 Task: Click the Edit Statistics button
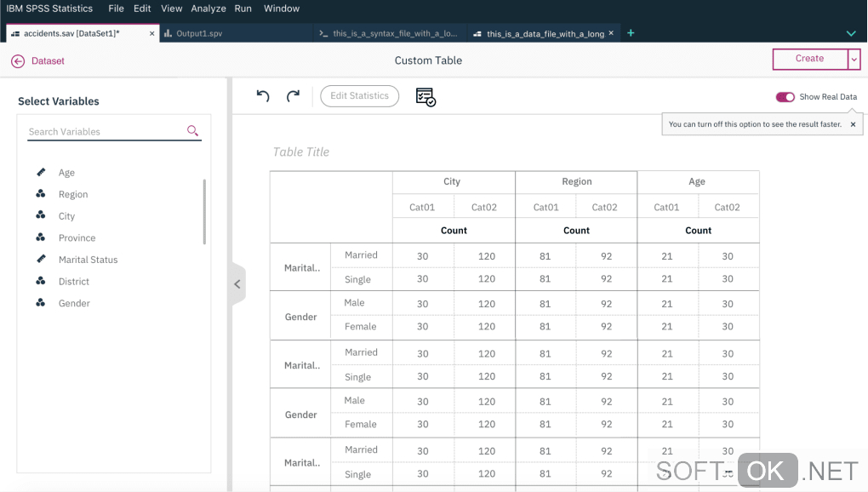[x=359, y=95]
